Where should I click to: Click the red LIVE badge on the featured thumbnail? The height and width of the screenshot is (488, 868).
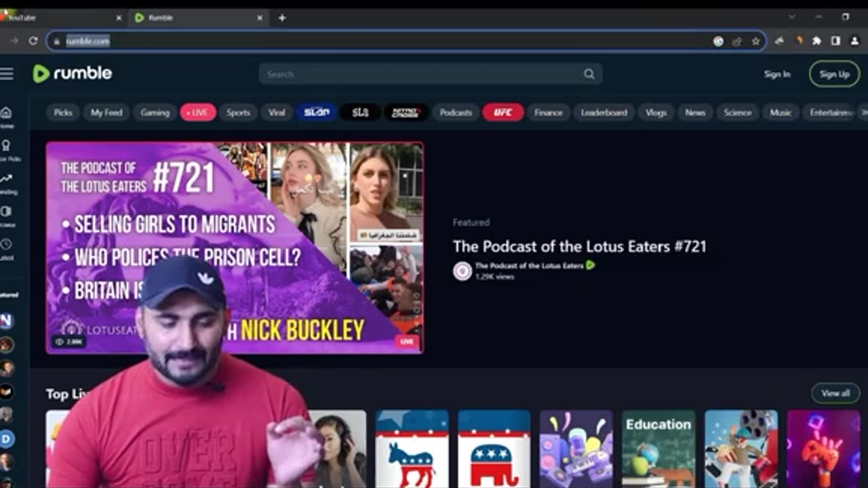pos(407,342)
